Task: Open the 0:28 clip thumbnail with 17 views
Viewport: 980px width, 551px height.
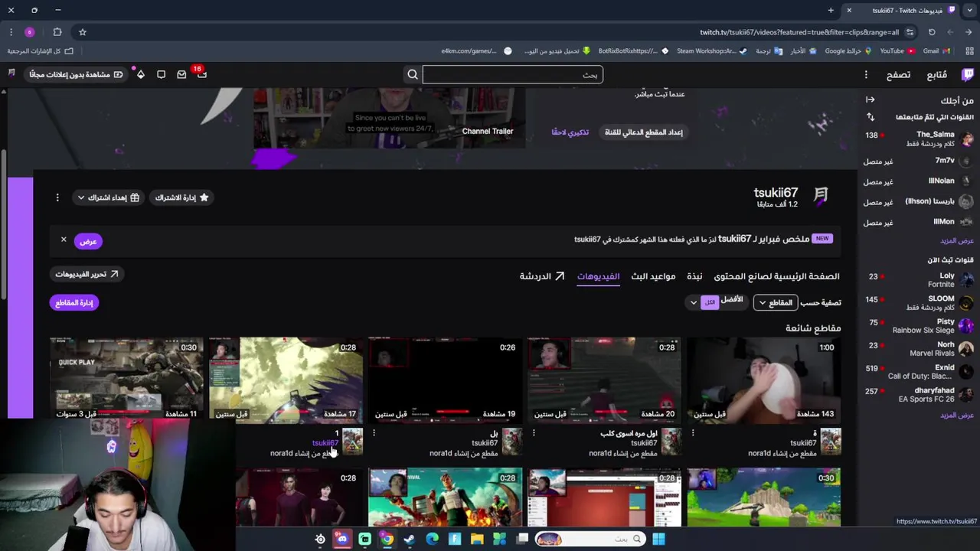Action: [x=286, y=380]
